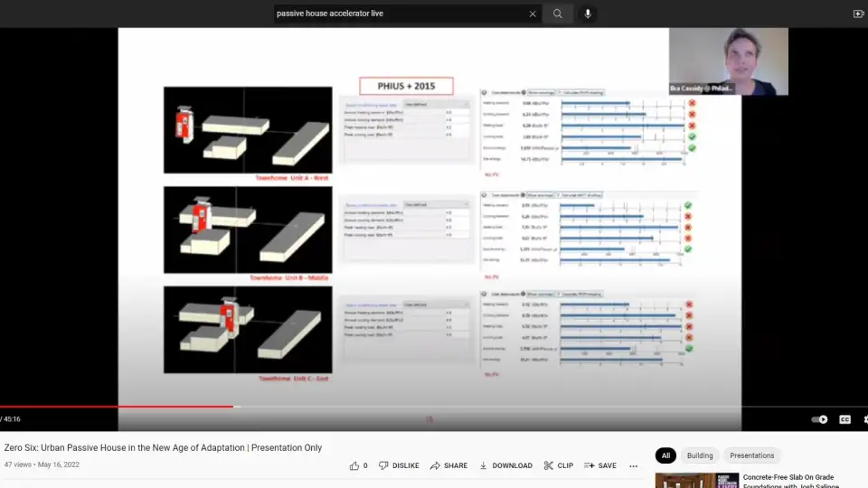Screen dimensions: 868x488
Task: Open the more actions ellipsis menu
Action: pos(633,465)
